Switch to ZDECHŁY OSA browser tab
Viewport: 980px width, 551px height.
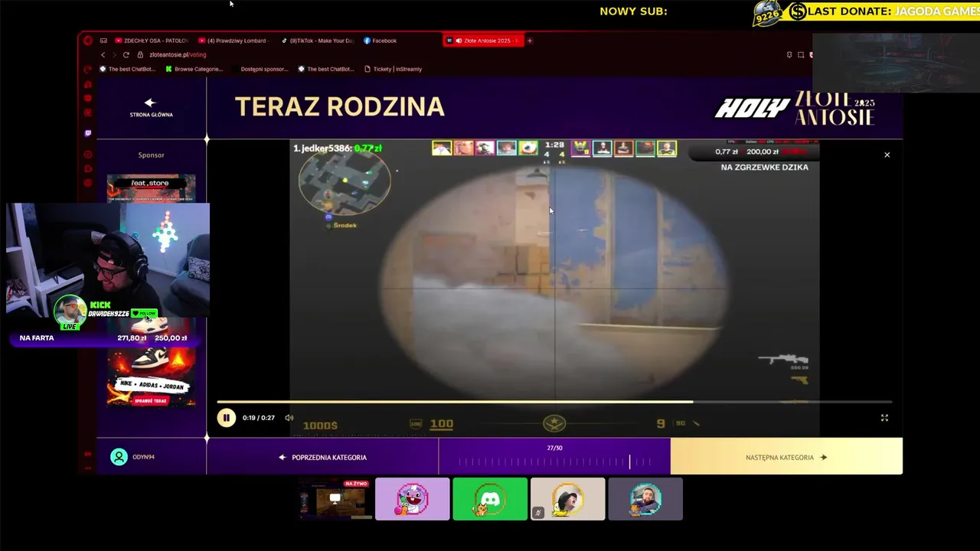151,41
